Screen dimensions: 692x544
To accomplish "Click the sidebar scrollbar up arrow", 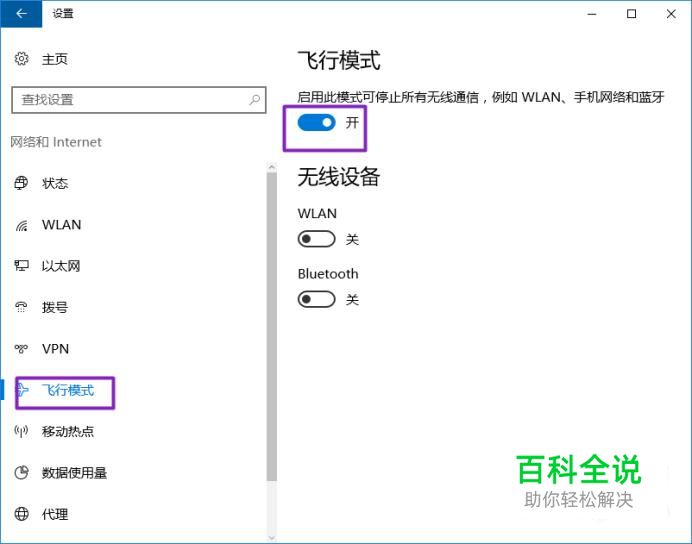I will tap(272, 167).
